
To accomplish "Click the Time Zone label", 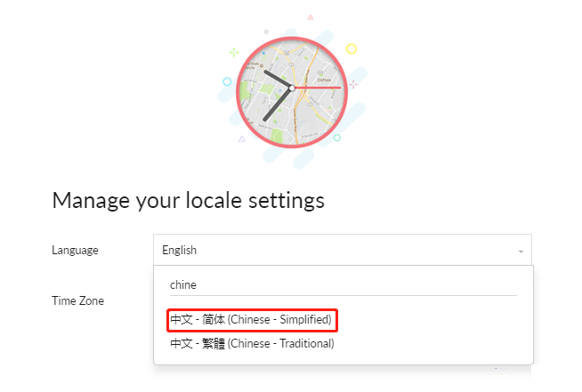I will [x=77, y=300].
